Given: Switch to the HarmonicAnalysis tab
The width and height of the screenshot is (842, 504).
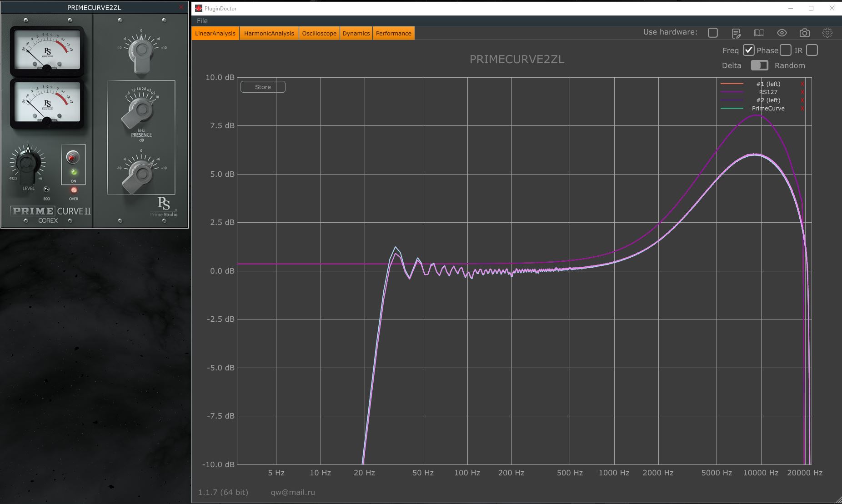Looking at the screenshot, I should [269, 33].
